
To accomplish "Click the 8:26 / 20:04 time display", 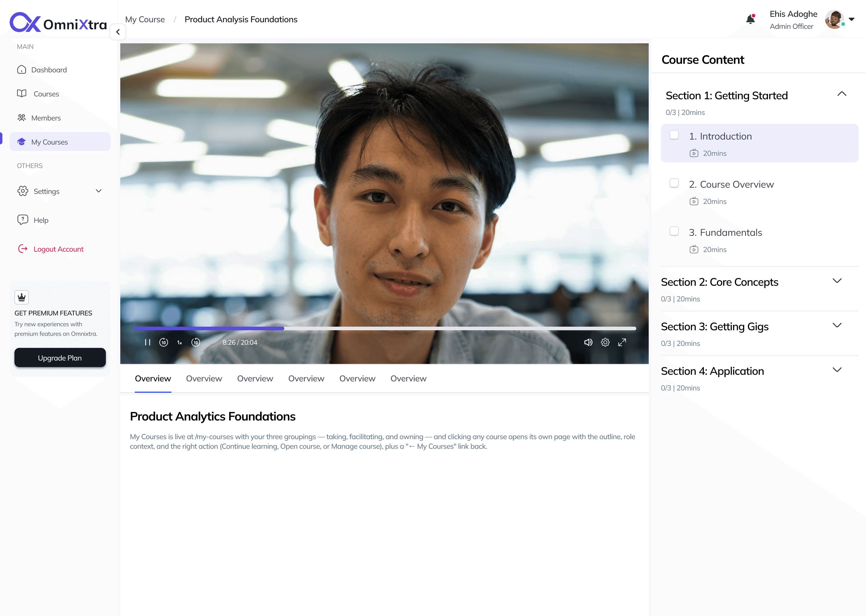I will [240, 343].
